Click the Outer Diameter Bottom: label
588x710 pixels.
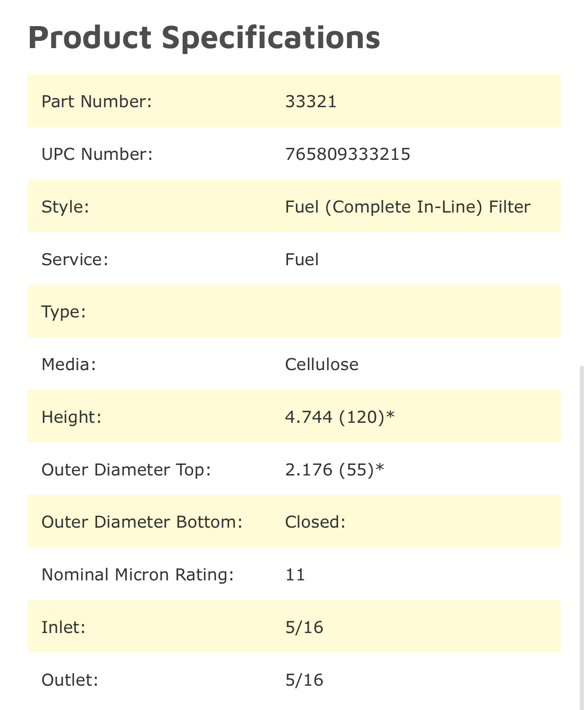[142, 522]
